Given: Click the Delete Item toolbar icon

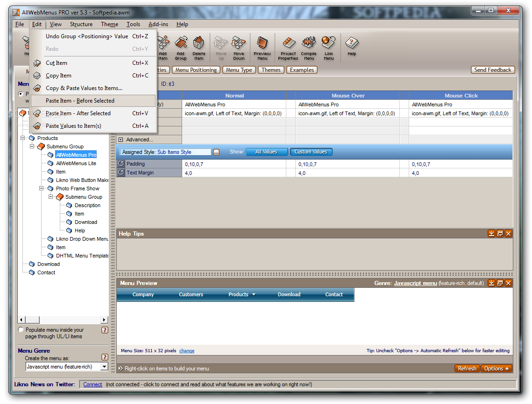Looking at the screenshot, I should [x=199, y=48].
